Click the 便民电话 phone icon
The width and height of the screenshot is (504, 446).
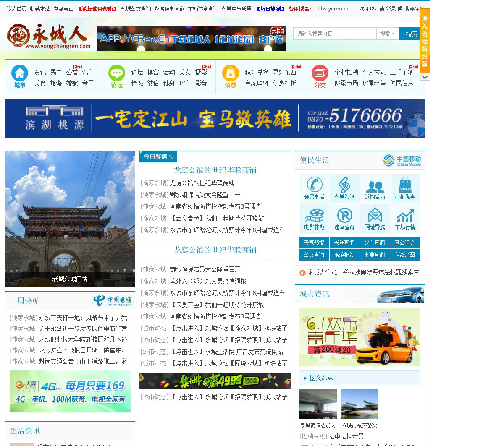pyautogui.click(x=315, y=185)
